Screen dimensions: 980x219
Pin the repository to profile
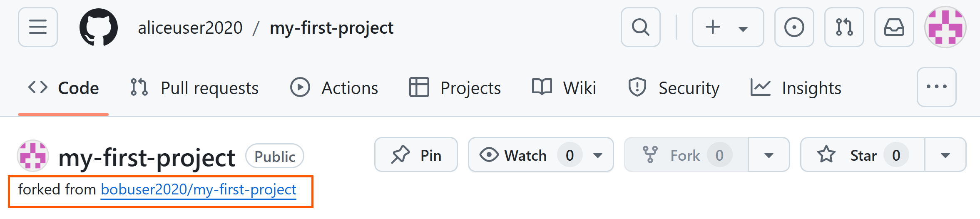[x=416, y=155]
